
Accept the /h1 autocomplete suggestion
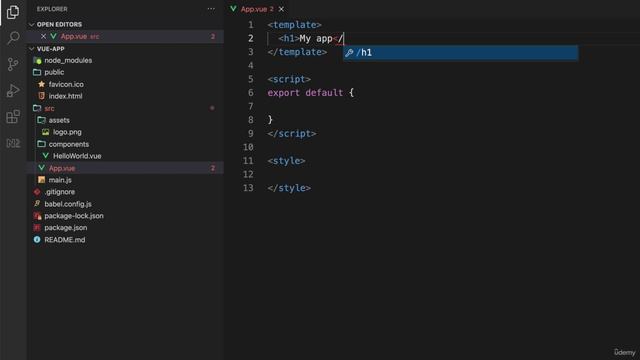pyautogui.click(x=460, y=52)
